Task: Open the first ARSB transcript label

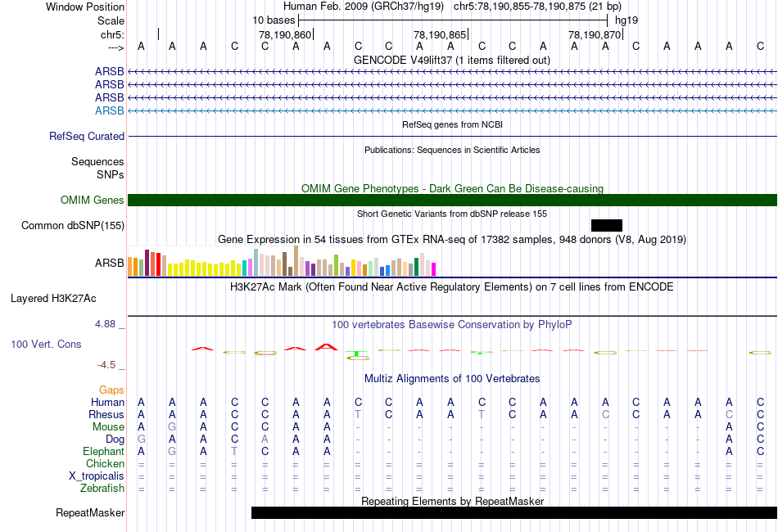Action: [x=109, y=71]
